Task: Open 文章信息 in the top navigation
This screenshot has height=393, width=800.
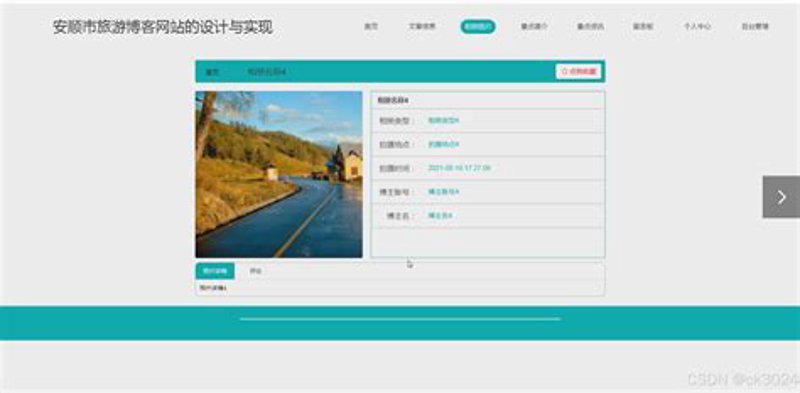Action: point(422,27)
